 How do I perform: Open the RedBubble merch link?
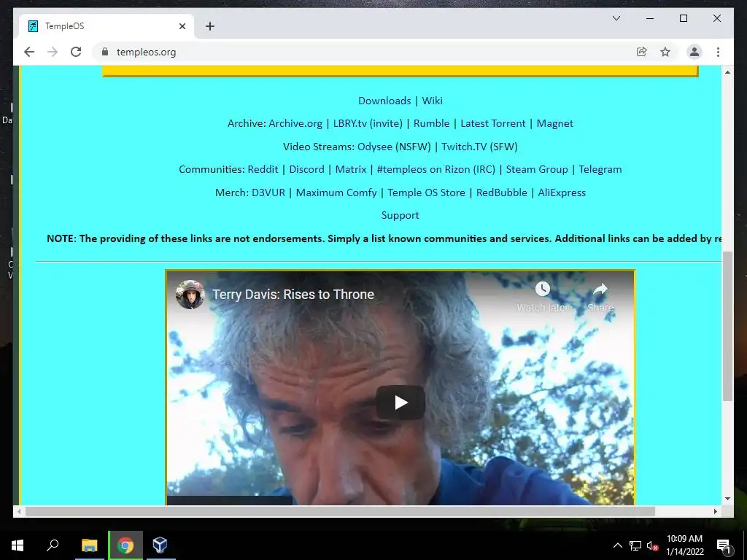pyautogui.click(x=502, y=192)
